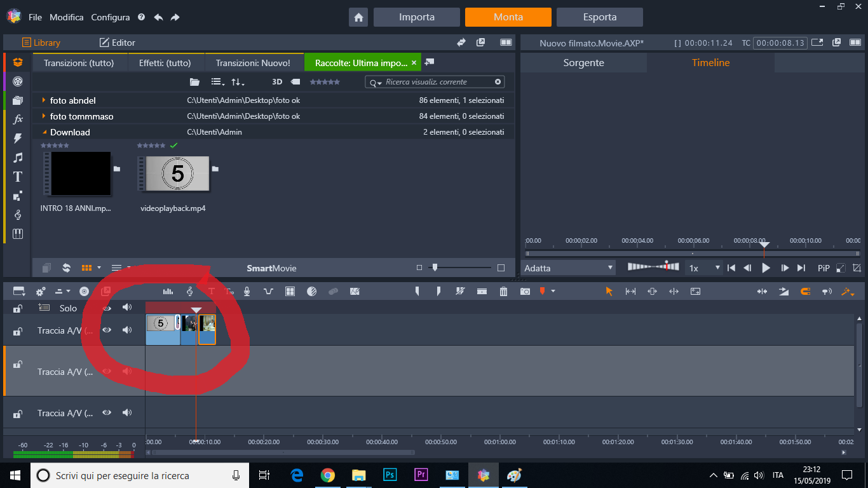Click the mark-in icon on the timeline toolbar
Image resolution: width=868 pixels, height=488 pixels.
417,291
